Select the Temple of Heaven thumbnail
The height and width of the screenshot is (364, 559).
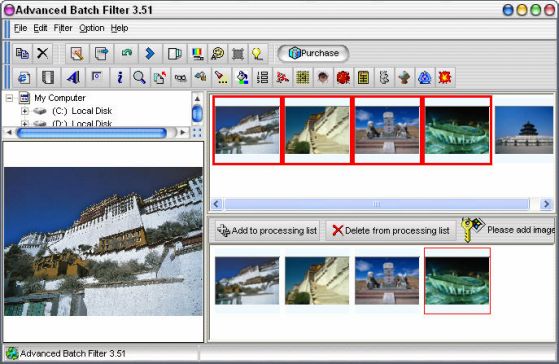[524, 130]
